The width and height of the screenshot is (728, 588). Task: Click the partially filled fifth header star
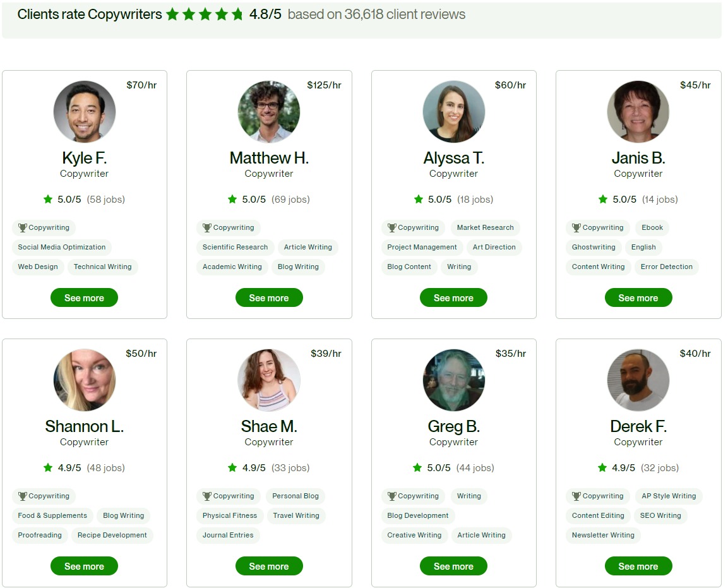[x=237, y=15]
